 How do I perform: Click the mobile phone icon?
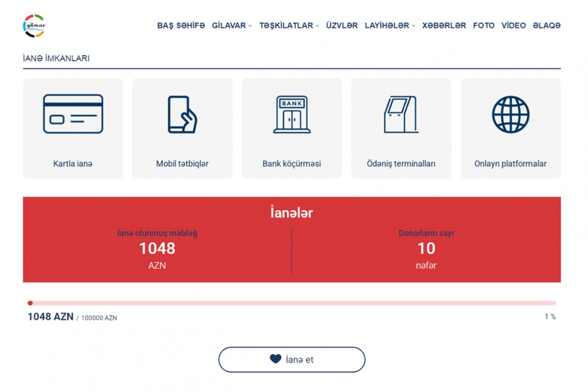[x=182, y=114]
